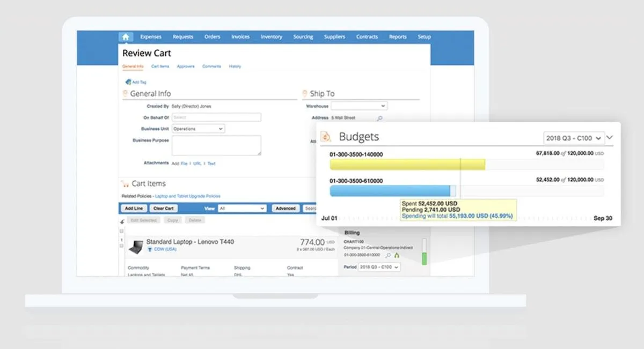644x349 pixels.
Task: Click the green split-billing icon beside account code
Action: pos(397,256)
